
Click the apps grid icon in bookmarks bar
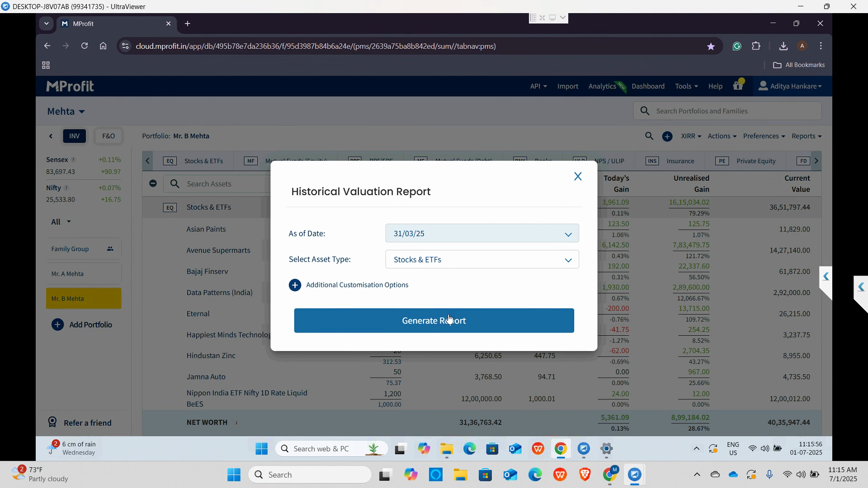[46, 66]
